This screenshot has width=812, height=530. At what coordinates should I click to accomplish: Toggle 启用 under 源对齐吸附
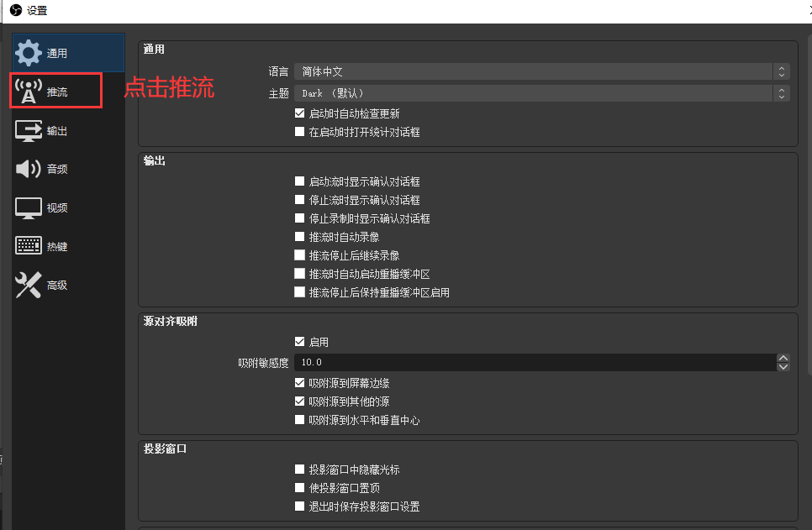click(299, 342)
